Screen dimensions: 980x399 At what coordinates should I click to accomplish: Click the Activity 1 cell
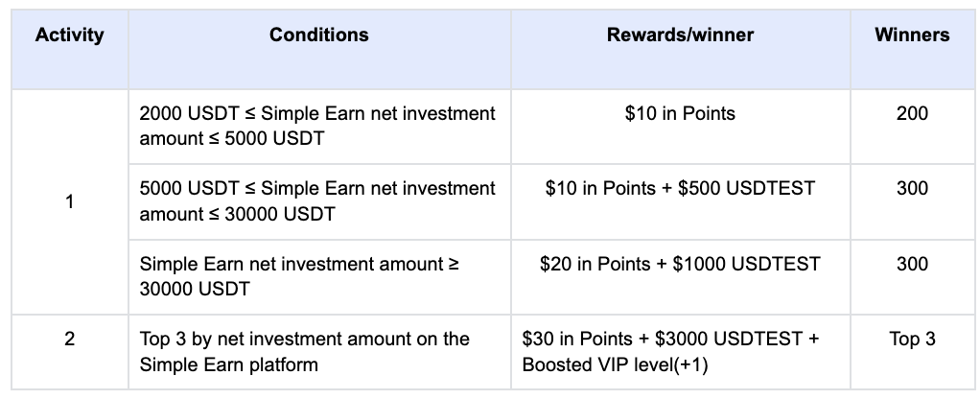(69, 202)
